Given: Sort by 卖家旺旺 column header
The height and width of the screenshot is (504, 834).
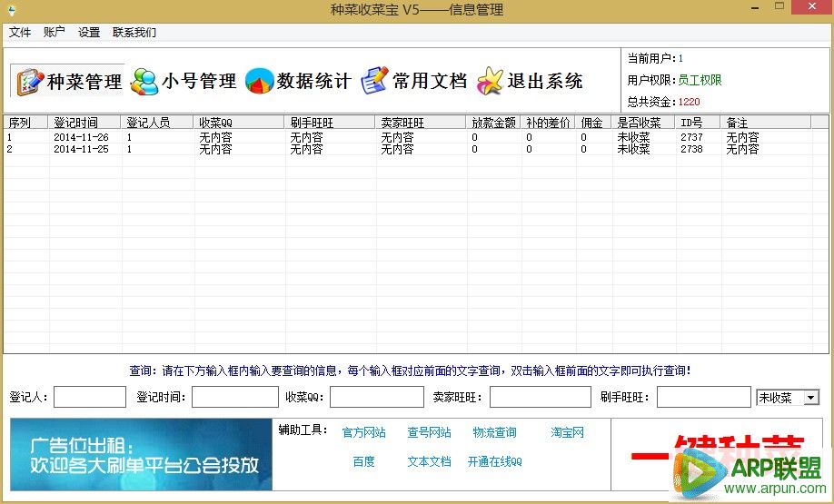Looking at the screenshot, I should click(x=422, y=123).
